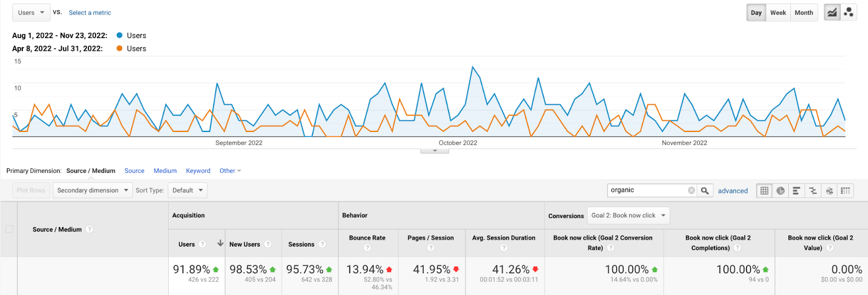The image size is (868, 295).
Task: Click the 95.73% Sessions value
Action: [x=305, y=269]
